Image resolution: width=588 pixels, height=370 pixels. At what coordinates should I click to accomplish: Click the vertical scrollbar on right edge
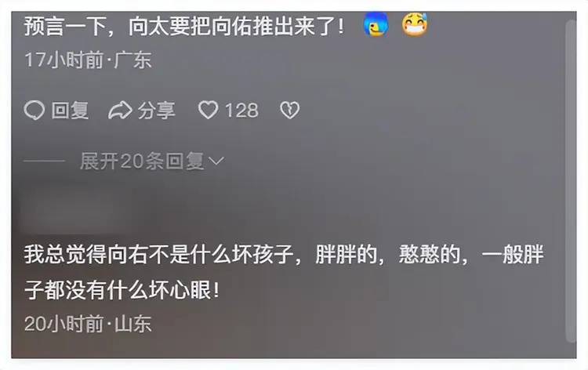[571, 181]
